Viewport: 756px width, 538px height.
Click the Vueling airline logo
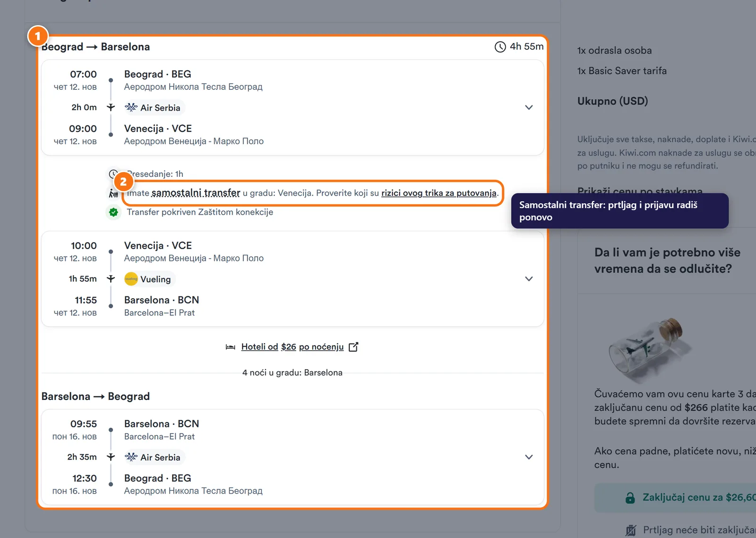point(131,279)
